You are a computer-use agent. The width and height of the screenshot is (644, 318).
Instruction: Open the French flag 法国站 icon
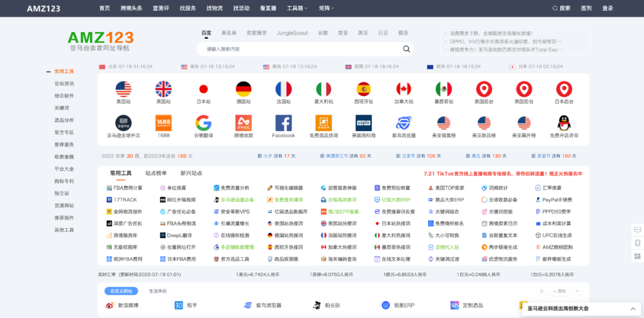[283, 89]
